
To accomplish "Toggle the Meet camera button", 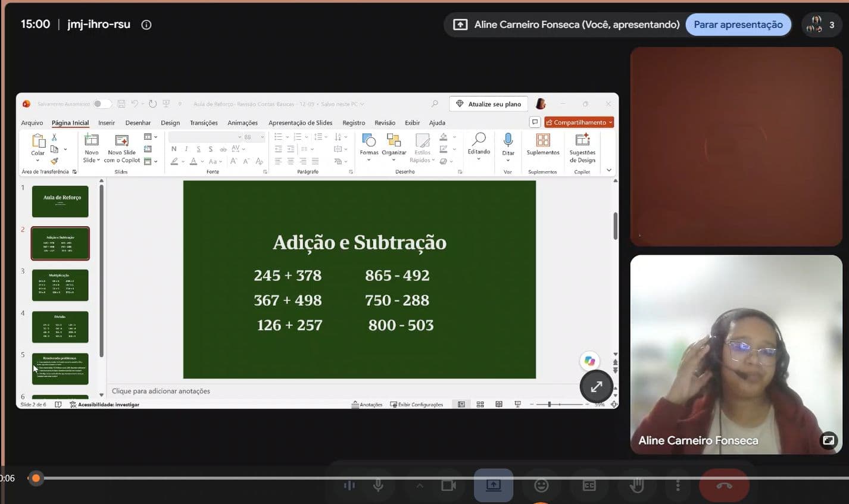I will 448,486.
